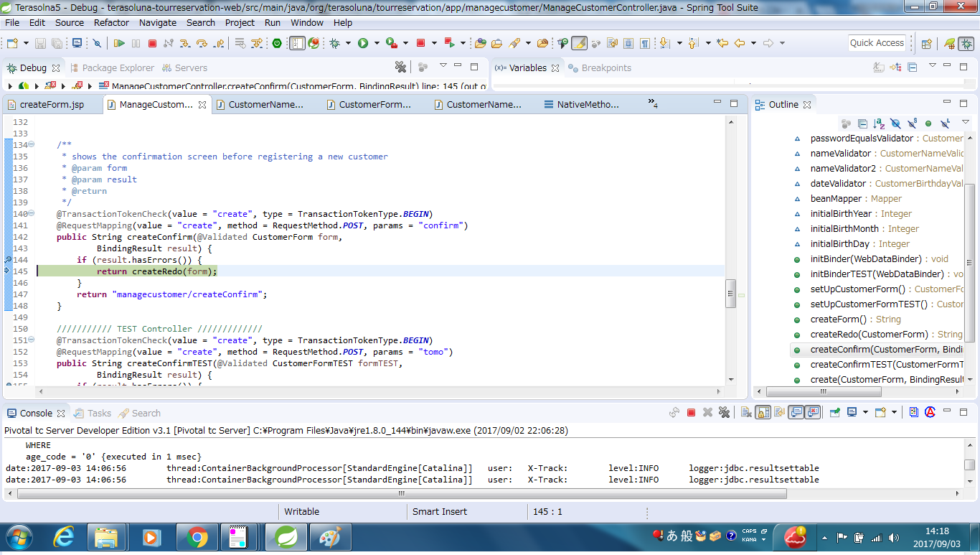Switch to the Spring perspective leaf icon
This screenshot has height=555, width=980.
[x=949, y=43]
